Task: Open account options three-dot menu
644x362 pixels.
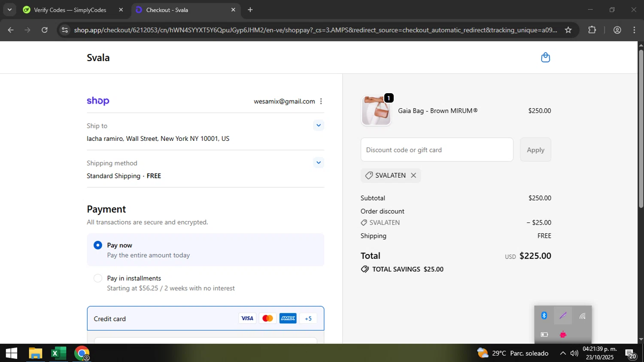Action: tap(321, 101)
